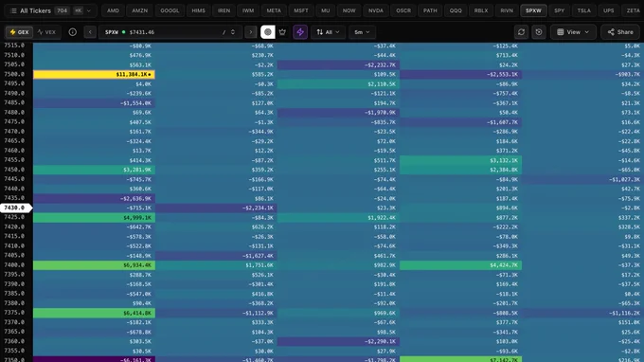The image size is (644, 362).
Task: Switch to the NVDA ticker
Action: click(x=376, y=10)
